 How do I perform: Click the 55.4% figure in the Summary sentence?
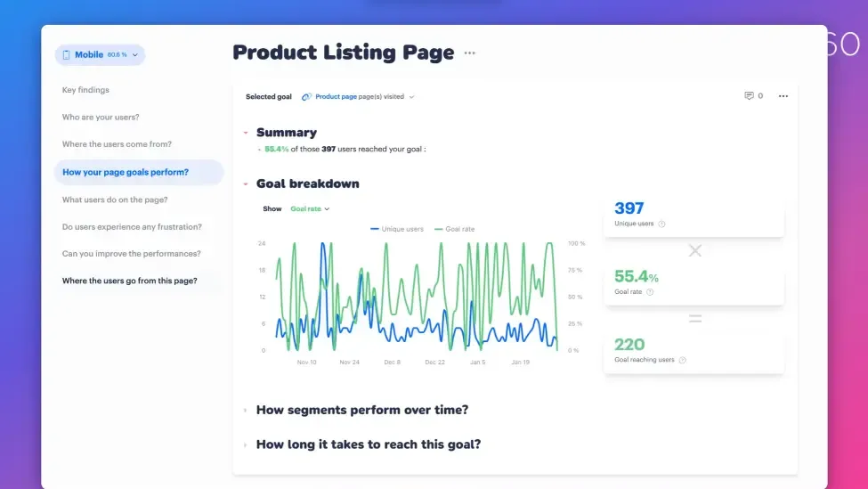(276, 149)
